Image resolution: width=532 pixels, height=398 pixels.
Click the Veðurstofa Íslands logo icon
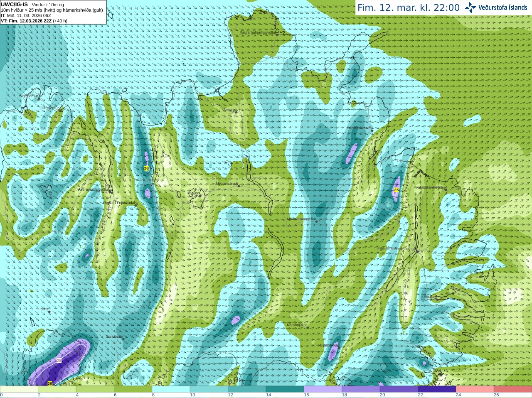[x=470, y=7]
